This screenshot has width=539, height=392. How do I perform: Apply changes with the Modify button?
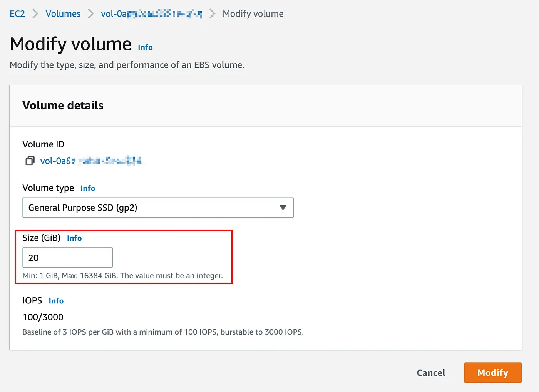492,373
